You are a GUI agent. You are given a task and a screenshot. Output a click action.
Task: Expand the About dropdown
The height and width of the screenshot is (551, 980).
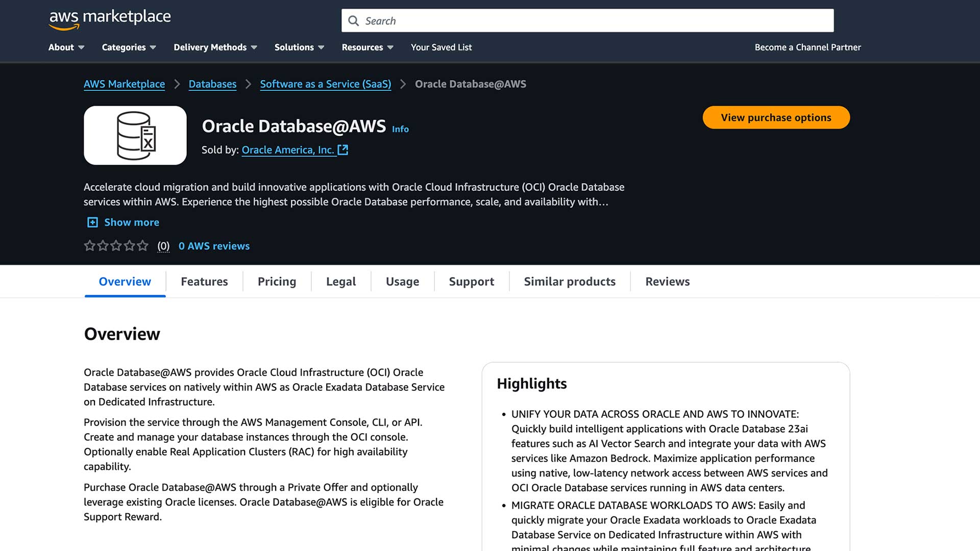[x=66, y=47]
